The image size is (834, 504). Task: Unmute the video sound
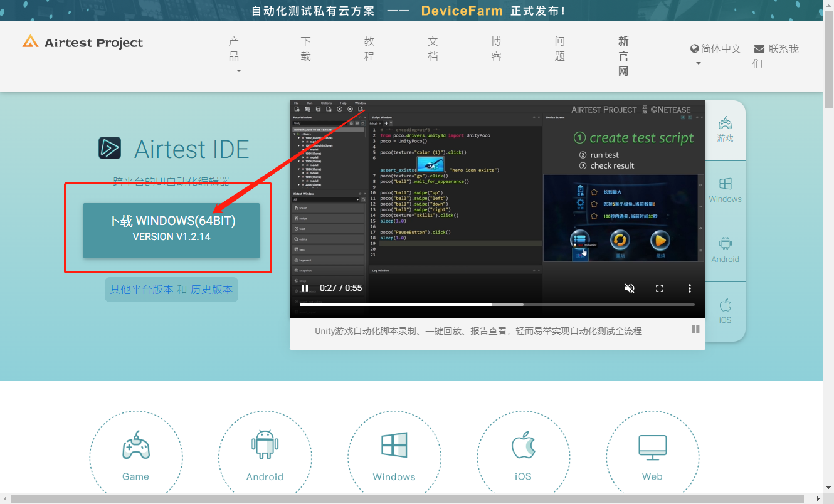point(630,288)
